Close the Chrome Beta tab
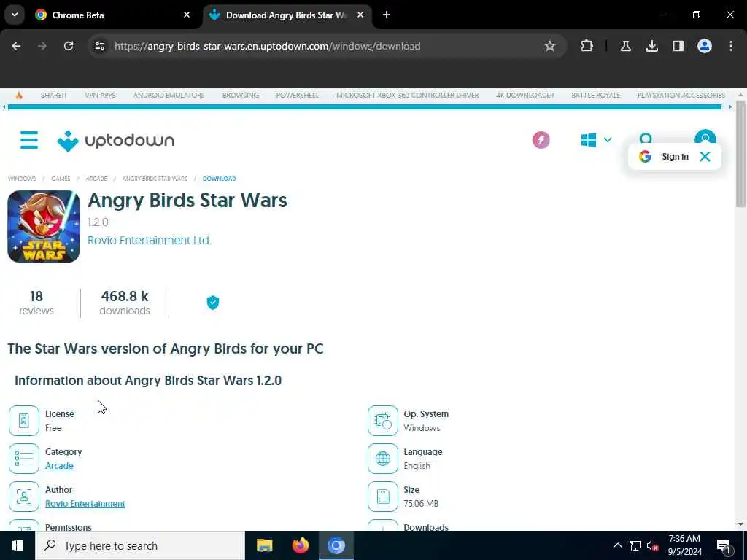This screenshot has width=747, height=560. coord(187,15)
